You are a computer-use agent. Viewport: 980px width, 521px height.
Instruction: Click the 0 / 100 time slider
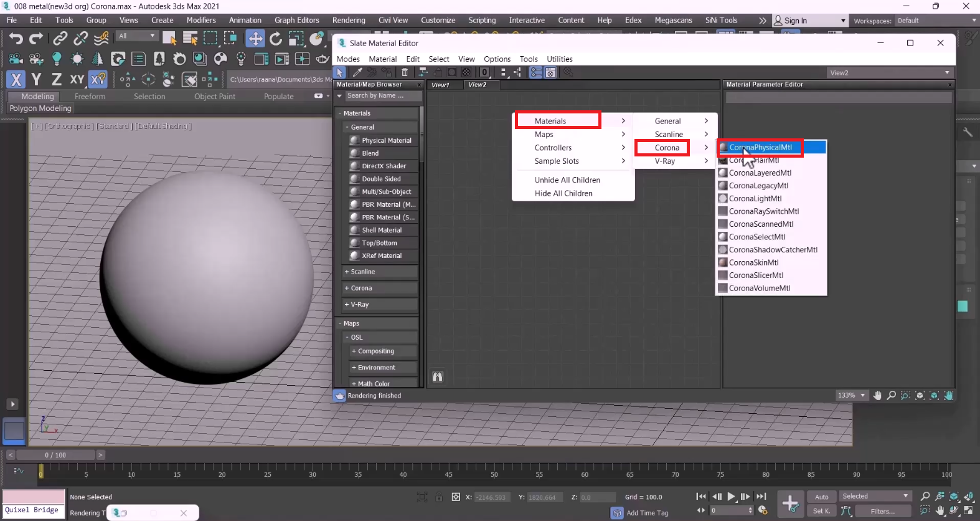(x=55, y=455)
